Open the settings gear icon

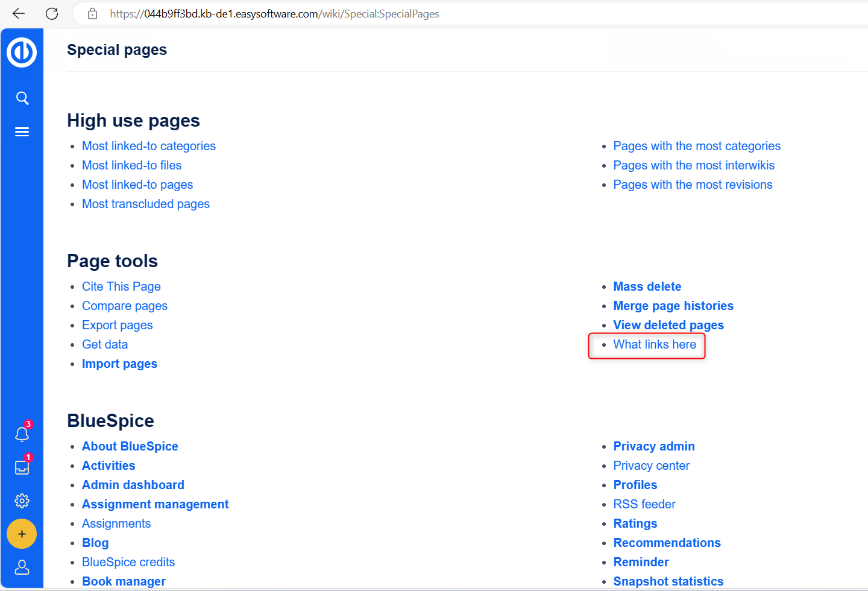22,501
